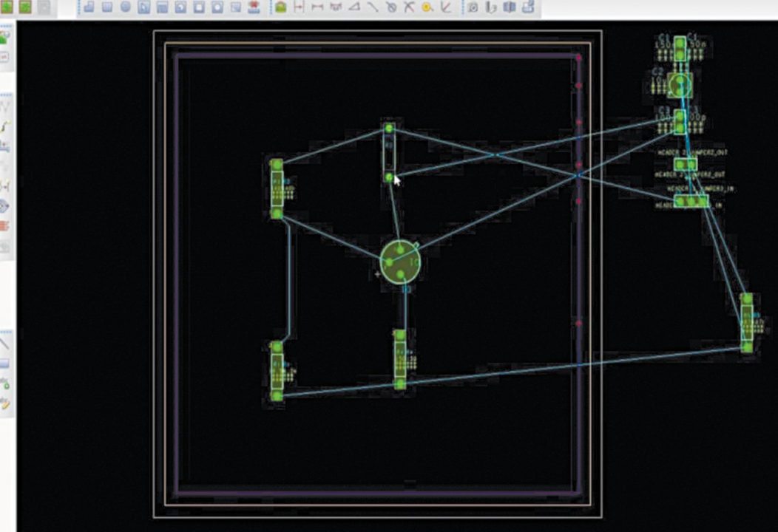This screenshot has height=532, width=778.
Task: Click the first green icon at toolbar far left
Action: (x=10, y=7)
